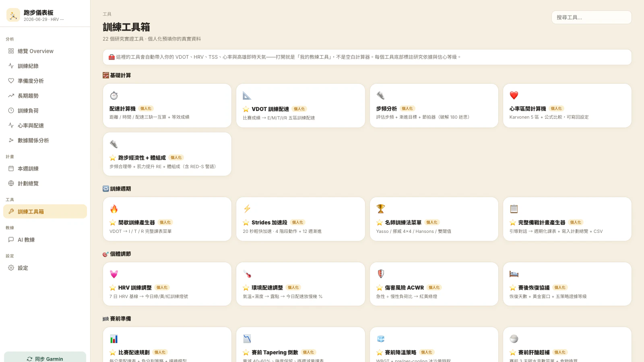Click the 本週訓練 calendar icon
Viewport: 644px width, 362px height.
[x=11, y=169]
